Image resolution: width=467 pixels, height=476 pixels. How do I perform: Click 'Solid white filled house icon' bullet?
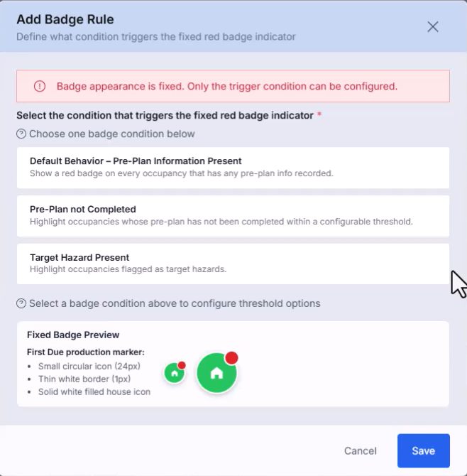tap(94, 392)
